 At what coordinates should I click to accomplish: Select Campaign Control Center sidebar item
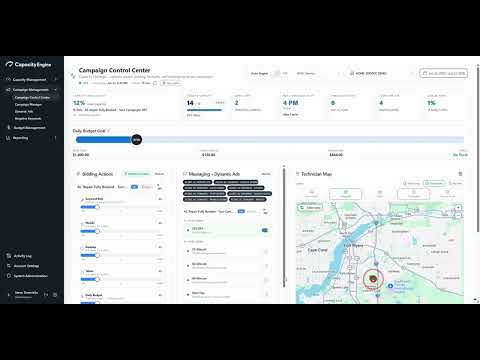click(x=32, y=97)
